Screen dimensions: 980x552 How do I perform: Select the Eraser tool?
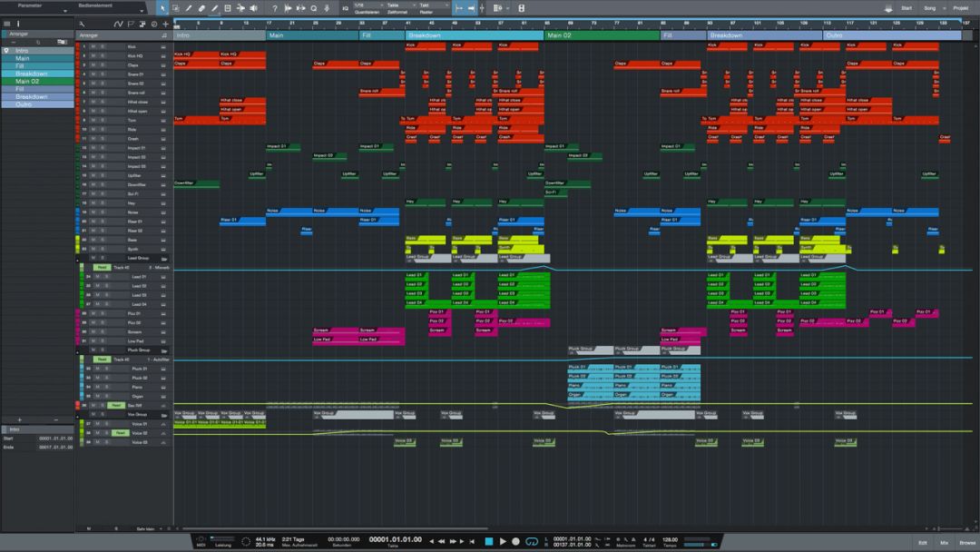point(201,8)
